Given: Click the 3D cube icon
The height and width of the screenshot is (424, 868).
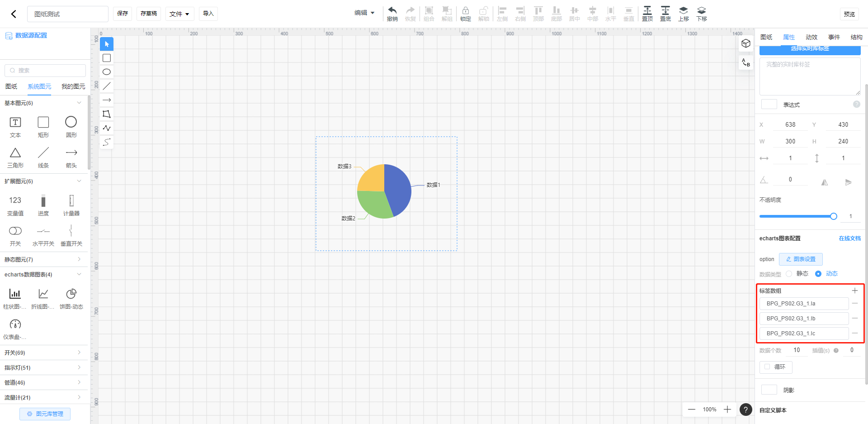Looking at the screenshot, I should click(746, 43).
